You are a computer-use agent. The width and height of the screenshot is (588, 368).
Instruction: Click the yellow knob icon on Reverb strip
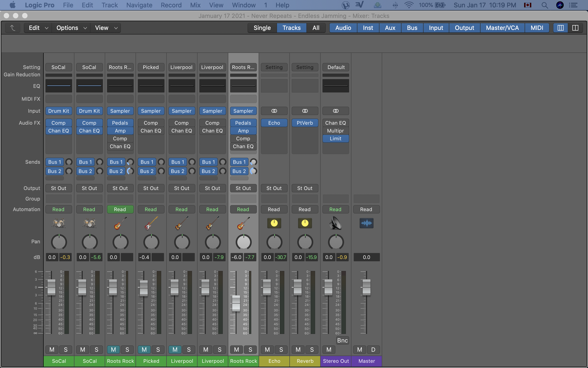(305, 223)
